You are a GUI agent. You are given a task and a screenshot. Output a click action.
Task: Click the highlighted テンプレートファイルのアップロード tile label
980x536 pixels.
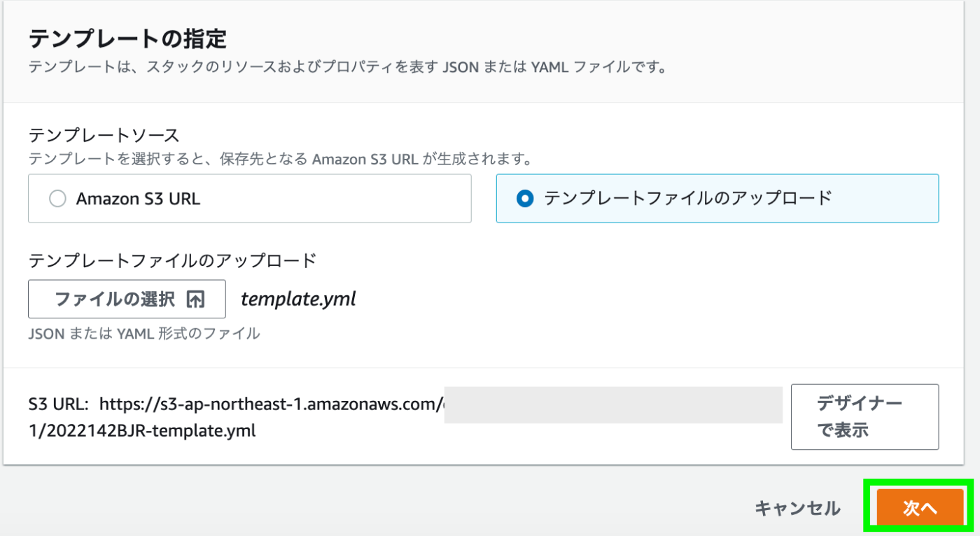[688, 199]
